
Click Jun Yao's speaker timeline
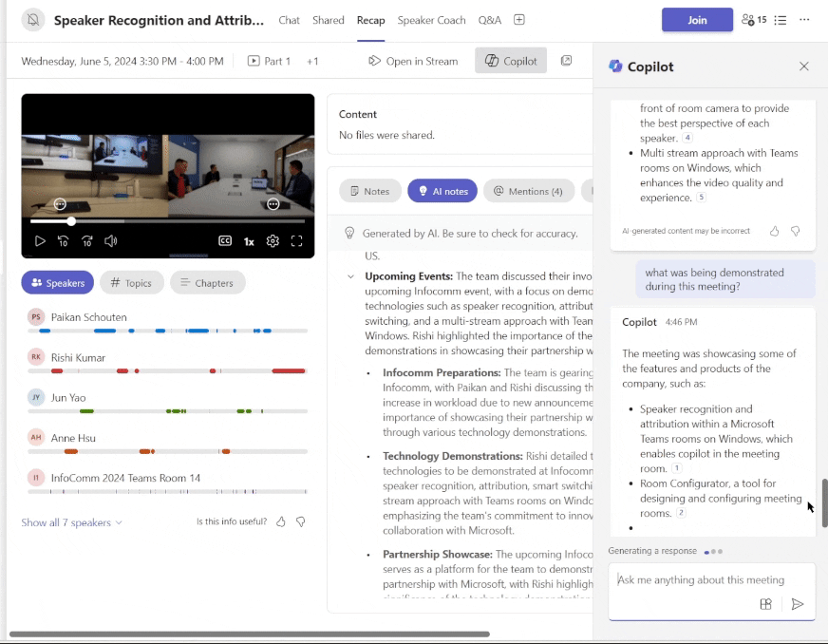(167, 411)
